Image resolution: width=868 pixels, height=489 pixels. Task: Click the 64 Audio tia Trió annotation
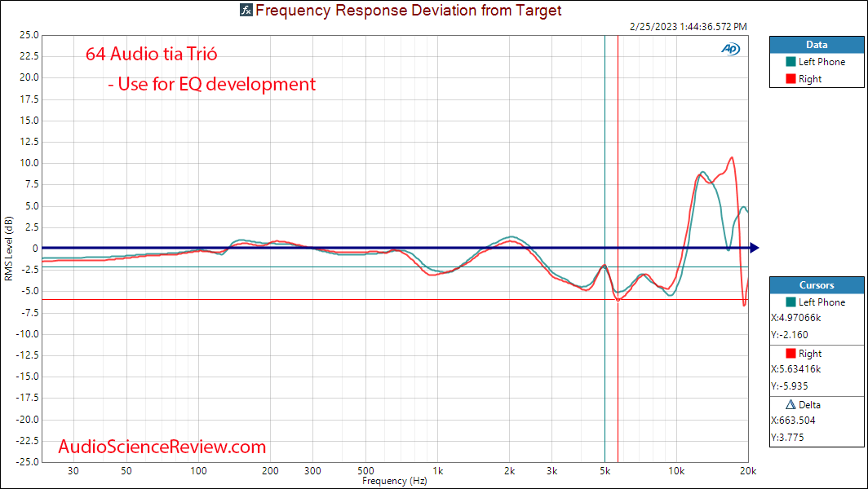pos(151,55)
